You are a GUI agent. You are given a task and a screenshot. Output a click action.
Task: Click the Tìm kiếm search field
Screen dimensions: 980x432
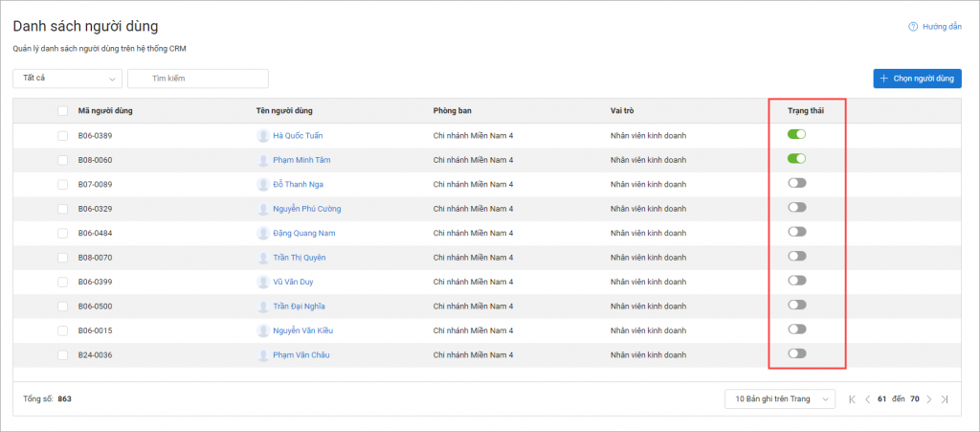pyautogui.click(x=198, y=79)
